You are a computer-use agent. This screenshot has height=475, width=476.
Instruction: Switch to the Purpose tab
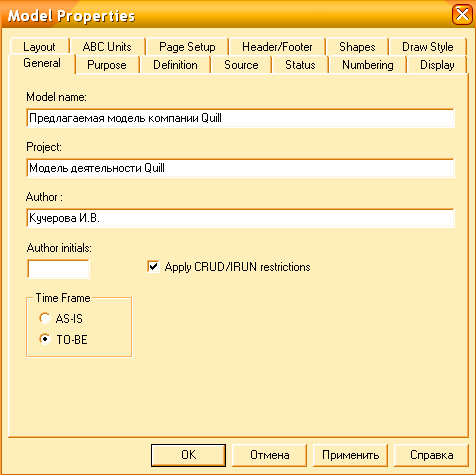(x=107, y=65)
